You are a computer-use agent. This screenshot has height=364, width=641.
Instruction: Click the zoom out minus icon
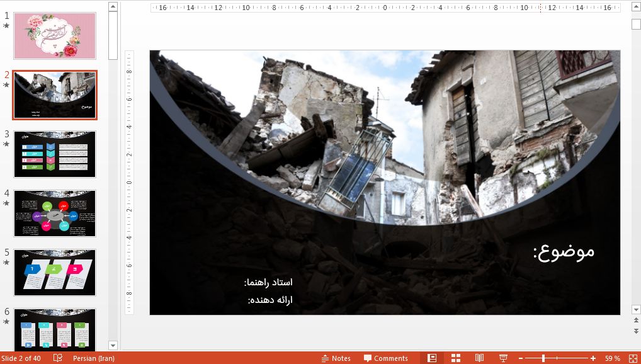tap(521, 358)
